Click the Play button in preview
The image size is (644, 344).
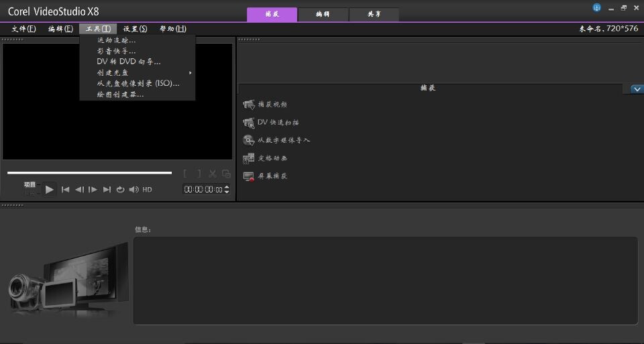[50, 190]
